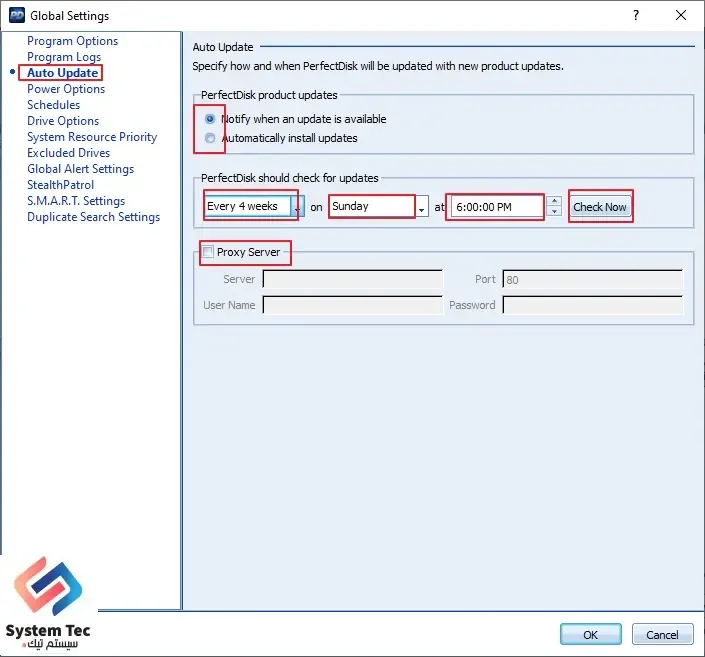Click the Password input field

click(x=593, y=305)
